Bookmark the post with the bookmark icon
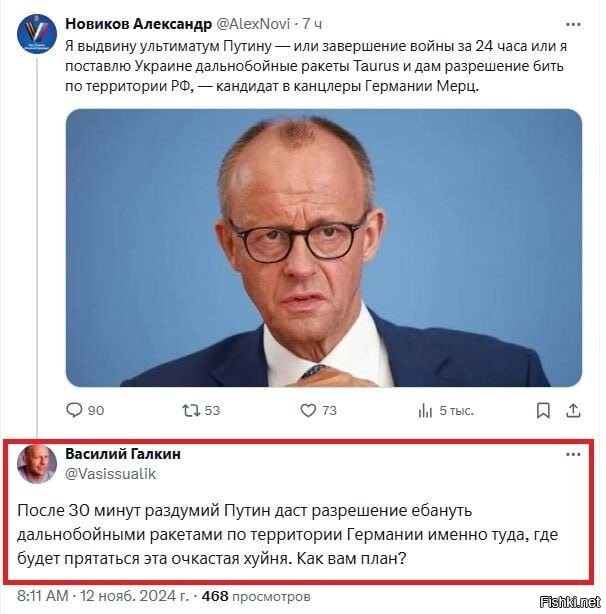This screenshot has height=614, width=606. pyautogui.click(x=543, y=410)
